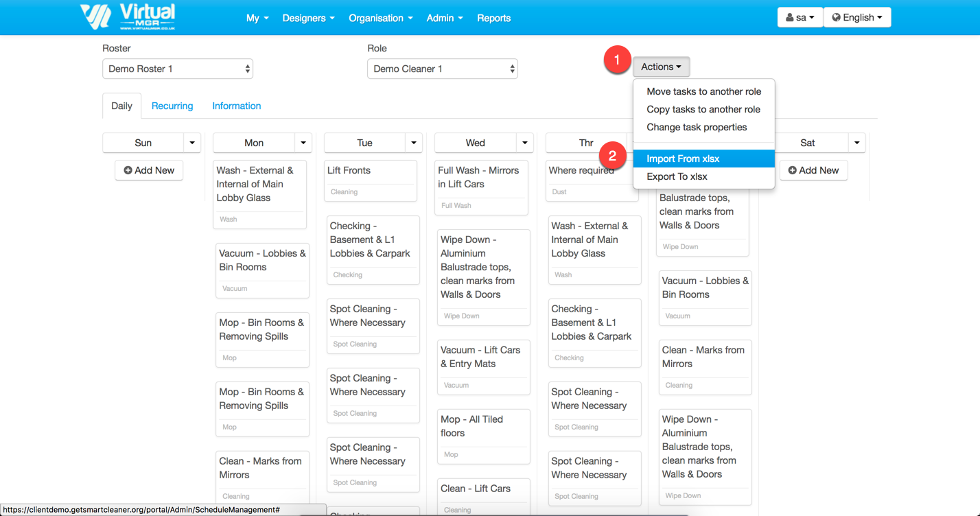Click Add New under Saturday
The image size is (980, 516).
click(813, 170)
